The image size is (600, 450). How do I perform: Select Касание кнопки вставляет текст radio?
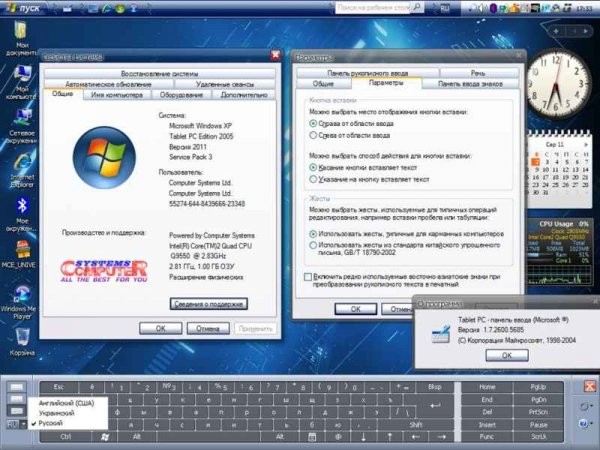click(313, 168)
